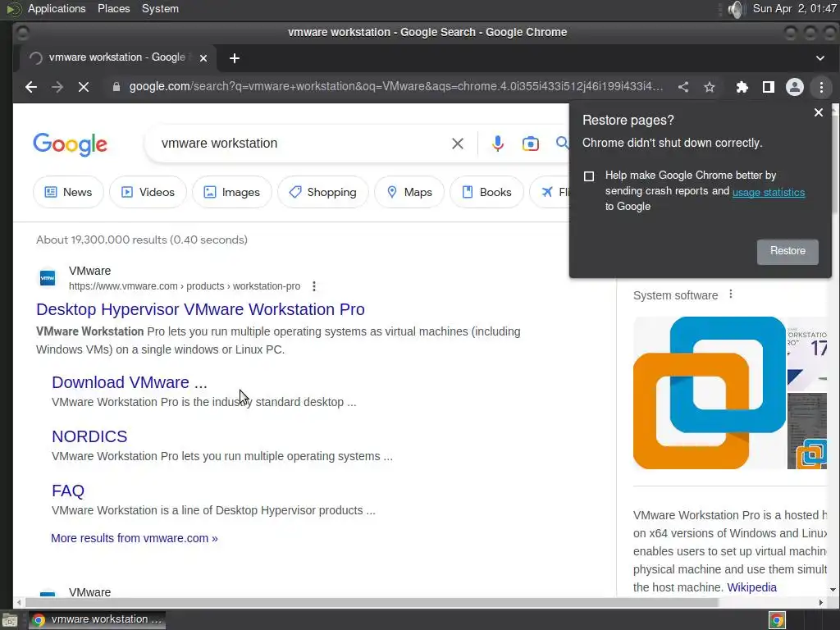Click the vmware.com products workstation-pro URL text
Screen dimensions: 840x630
click(x=185, y=286)
